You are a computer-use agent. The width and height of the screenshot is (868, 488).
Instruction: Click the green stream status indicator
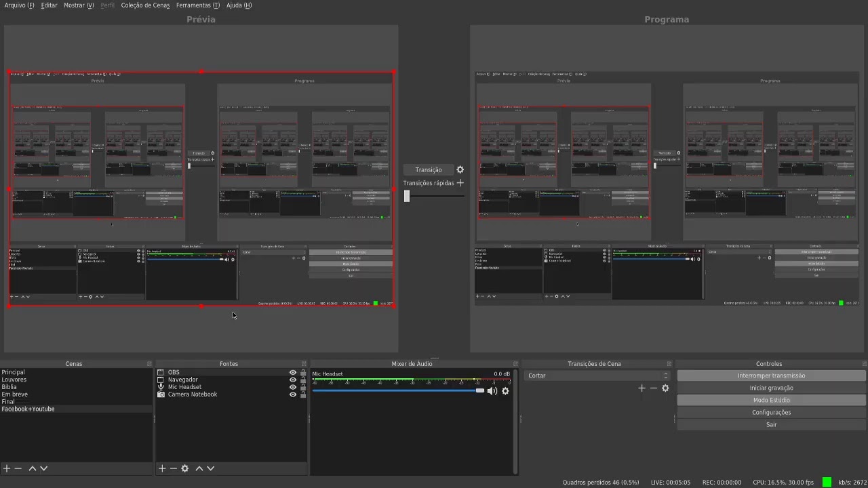[x=827, y=483]
